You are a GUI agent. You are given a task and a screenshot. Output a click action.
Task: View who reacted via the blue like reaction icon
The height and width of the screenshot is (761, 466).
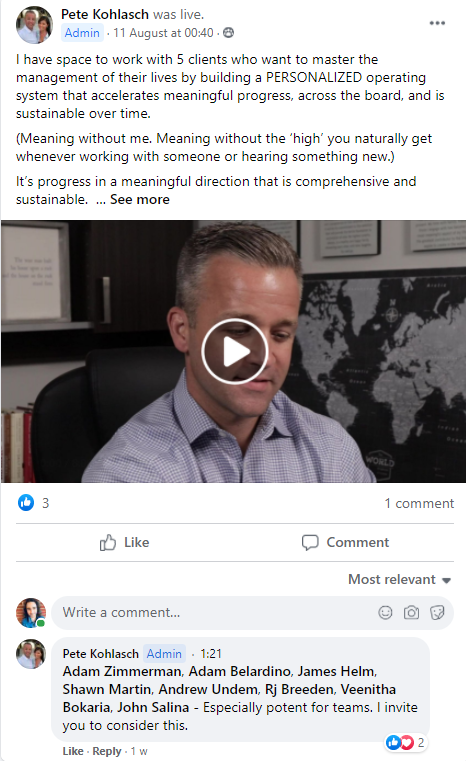26,503
